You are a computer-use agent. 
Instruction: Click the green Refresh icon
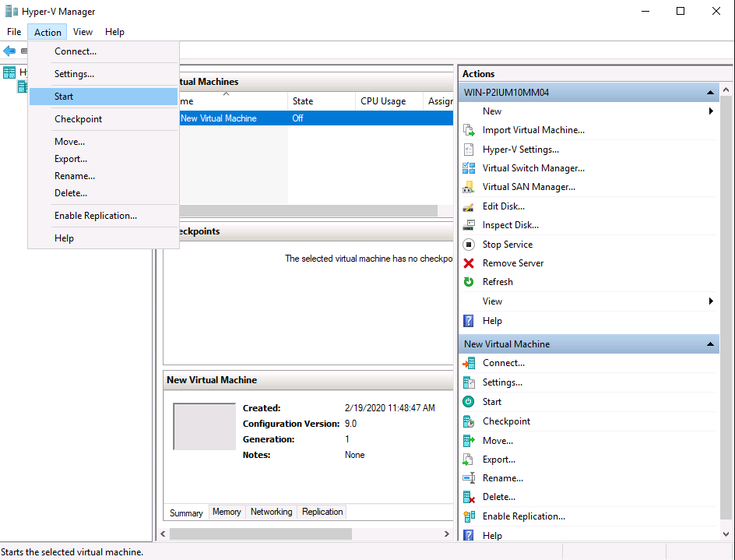(x=469, y=282)
